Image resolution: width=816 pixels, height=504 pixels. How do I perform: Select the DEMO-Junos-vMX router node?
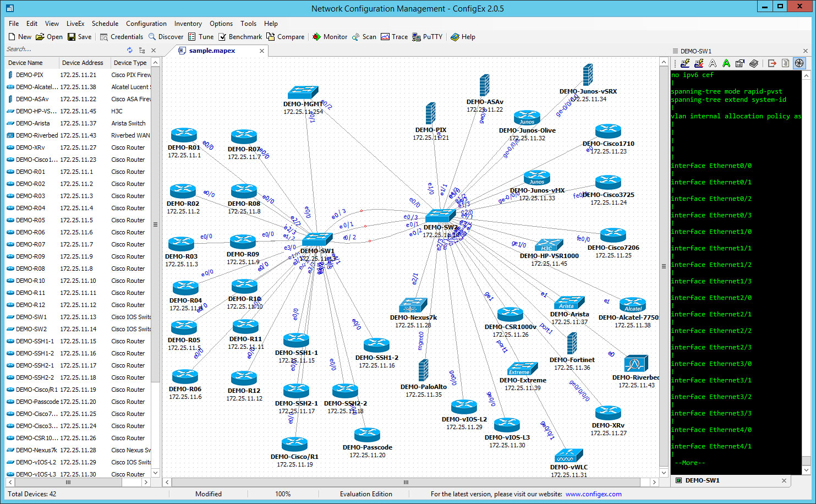(x=537, y=178)
